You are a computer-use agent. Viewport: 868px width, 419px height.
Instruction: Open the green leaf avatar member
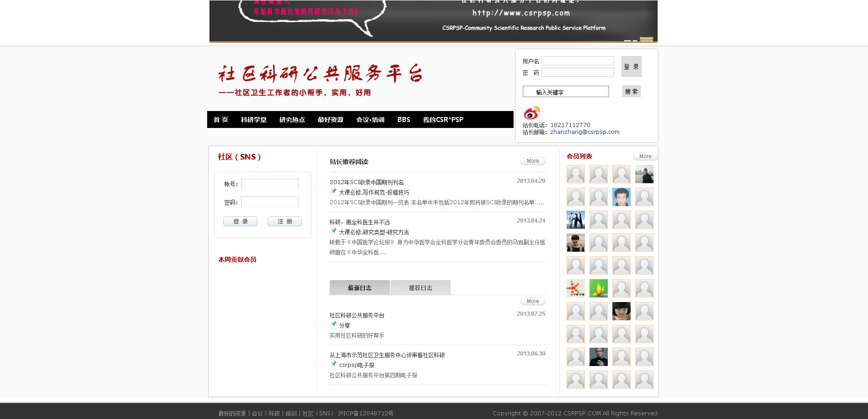click(x=598, y=288)
